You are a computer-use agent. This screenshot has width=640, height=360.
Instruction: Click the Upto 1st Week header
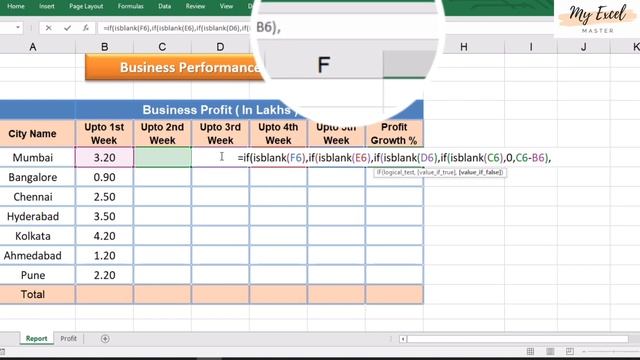[x=104, y=133]
